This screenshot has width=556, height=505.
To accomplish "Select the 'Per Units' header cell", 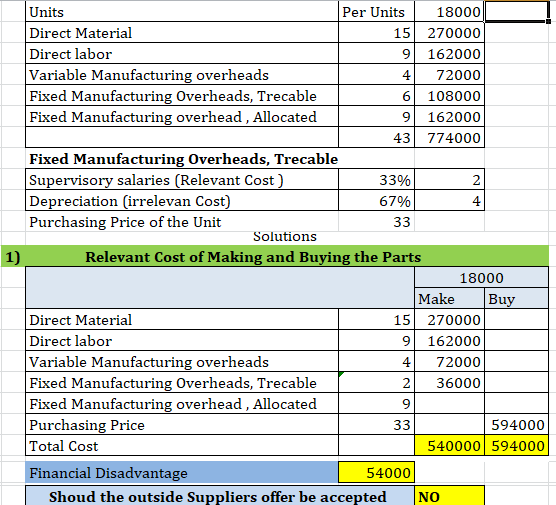I will click(x=376, y=12).
